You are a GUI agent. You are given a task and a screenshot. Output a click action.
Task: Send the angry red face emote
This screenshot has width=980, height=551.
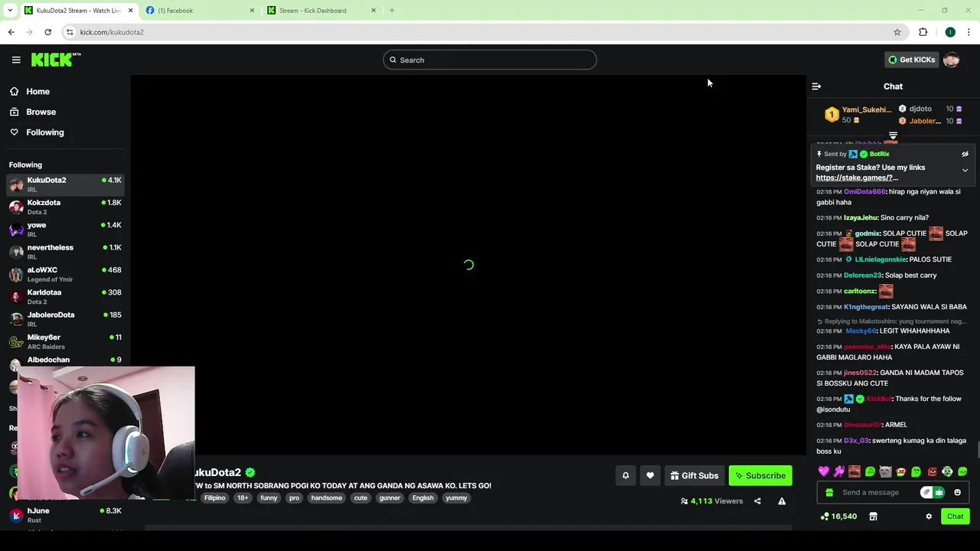tap(932, 471)
